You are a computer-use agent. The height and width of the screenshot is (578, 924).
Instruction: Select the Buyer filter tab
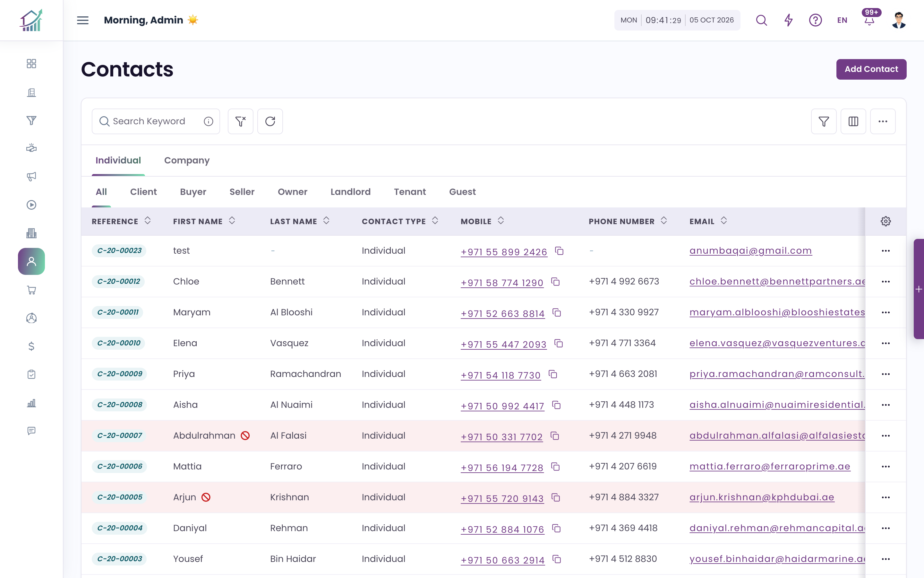pos(193,192)
